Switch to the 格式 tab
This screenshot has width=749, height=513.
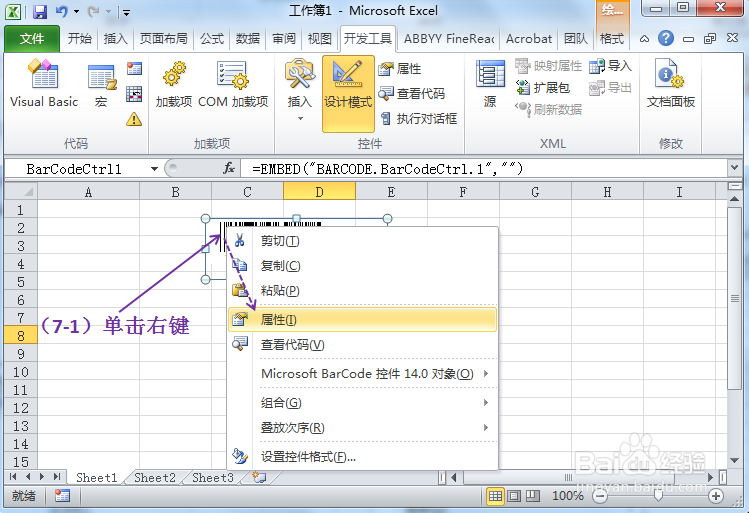[x=612, y=39]
